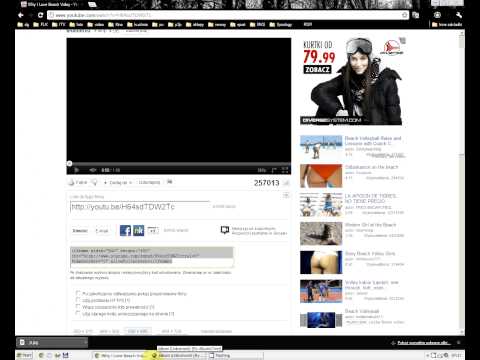This screenshot has width=480, height=360.
Task: Open the wrench settings menu in Chrome
Action: 459,15
